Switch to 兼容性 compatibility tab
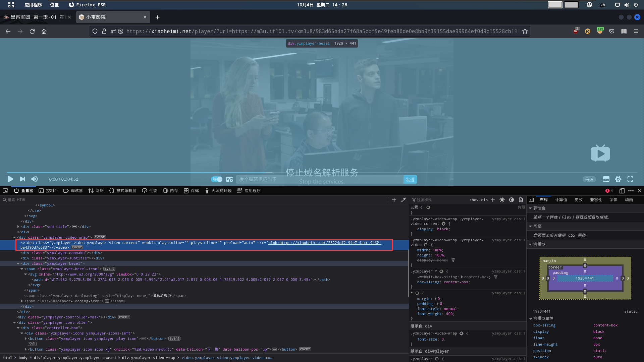The width and height of the screenshot is (644, 362). tap(596, 200)
